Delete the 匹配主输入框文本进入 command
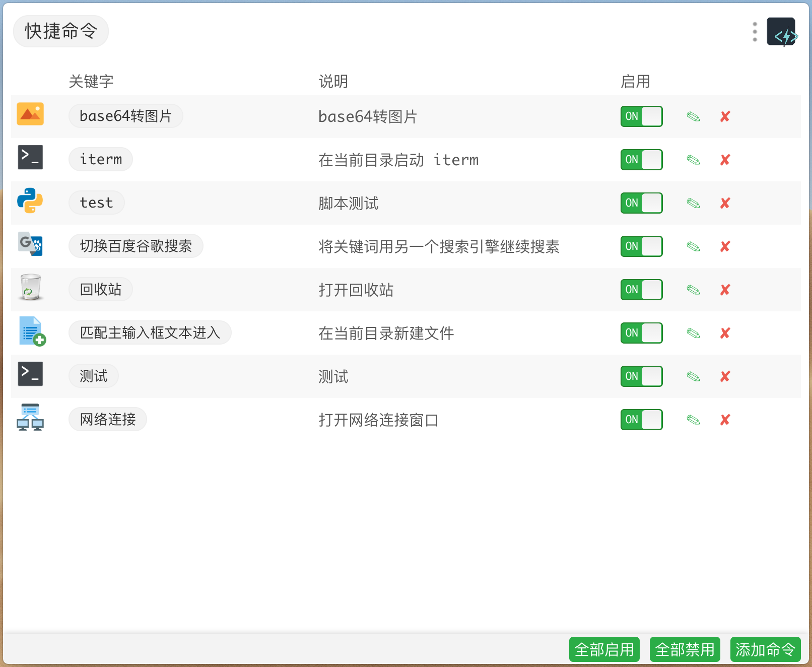This screenshot has height=667, width=812. pyautogui.click(x=725, y=333)
